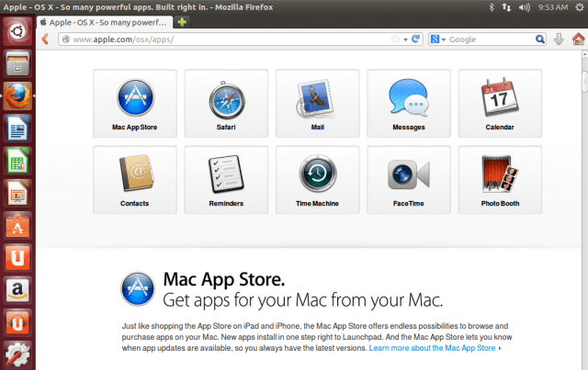Choose the Photo Booth tile
588x370 pixels.
tap(500, 180)
